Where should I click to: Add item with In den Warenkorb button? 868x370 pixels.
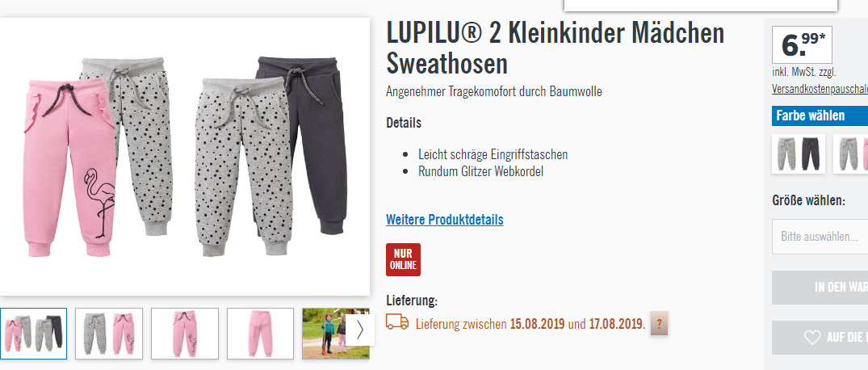pyautogui.click(x=820, y=288)
